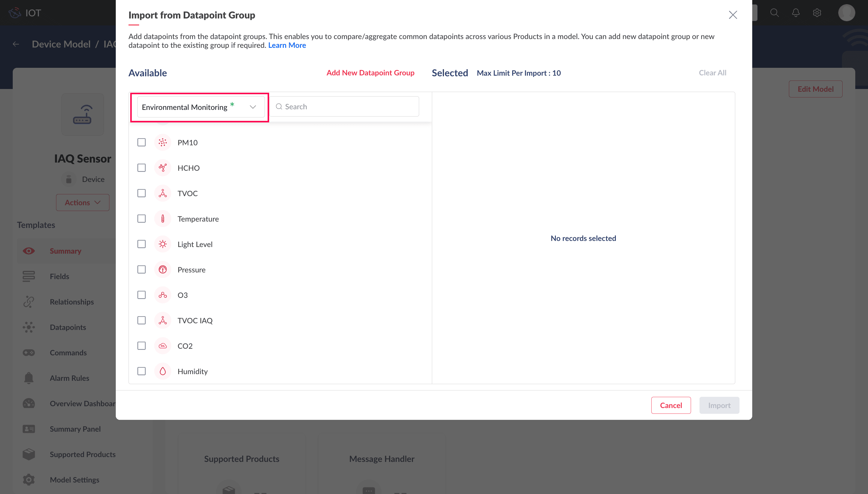
Task: Open the Actions dropdown menu
Action: point(82,203)
